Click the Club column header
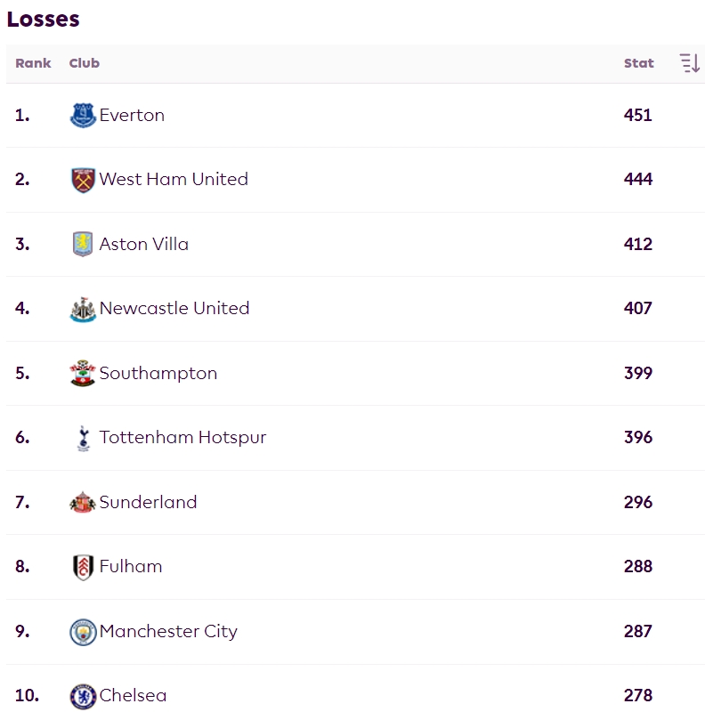This screenshot has height=728, width=705. [x=84, y=63]
